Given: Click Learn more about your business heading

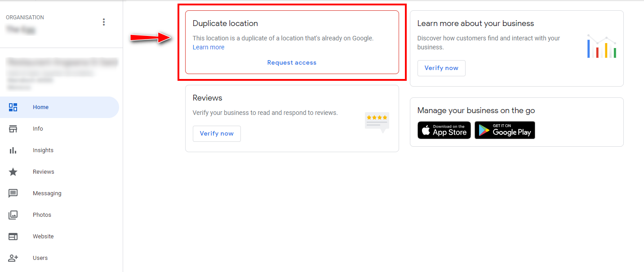Looking at the screenshot, I should 475,23.
